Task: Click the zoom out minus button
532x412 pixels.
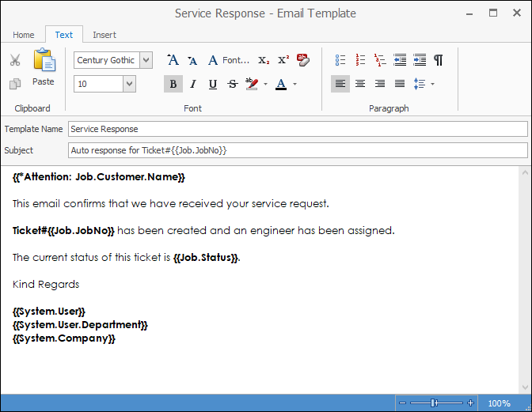Action: point(402,403)
